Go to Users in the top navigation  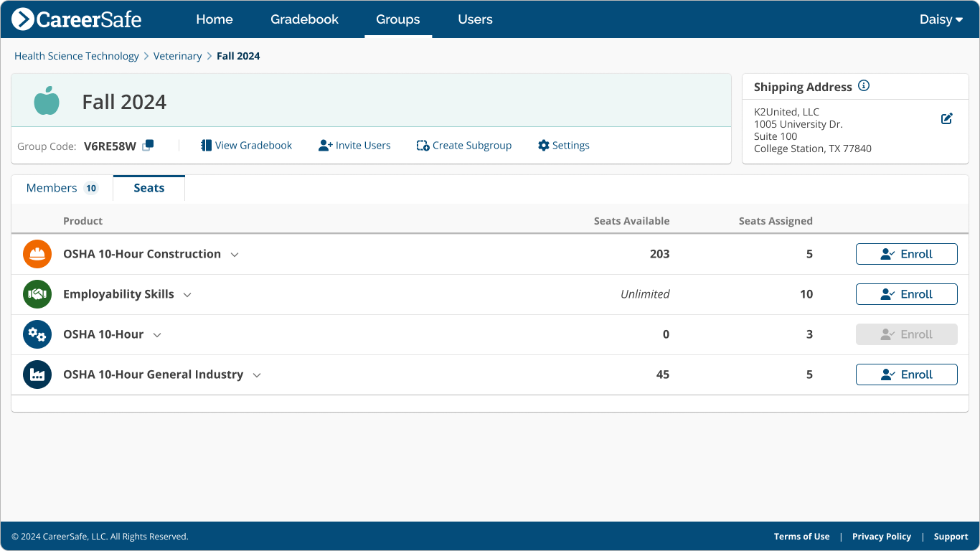click(475, 19)
